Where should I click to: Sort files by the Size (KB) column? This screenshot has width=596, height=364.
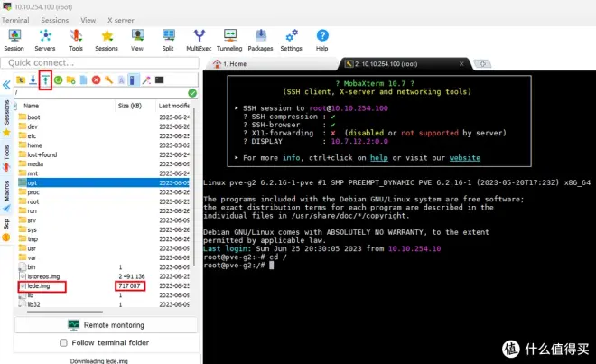135,106
